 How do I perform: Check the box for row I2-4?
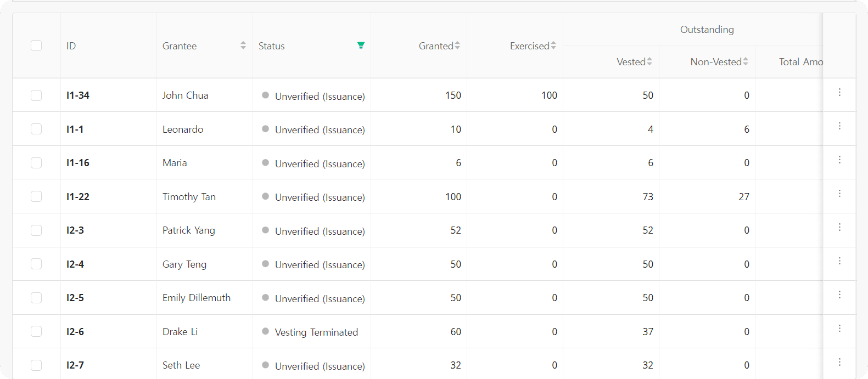(x=36, y=264)
